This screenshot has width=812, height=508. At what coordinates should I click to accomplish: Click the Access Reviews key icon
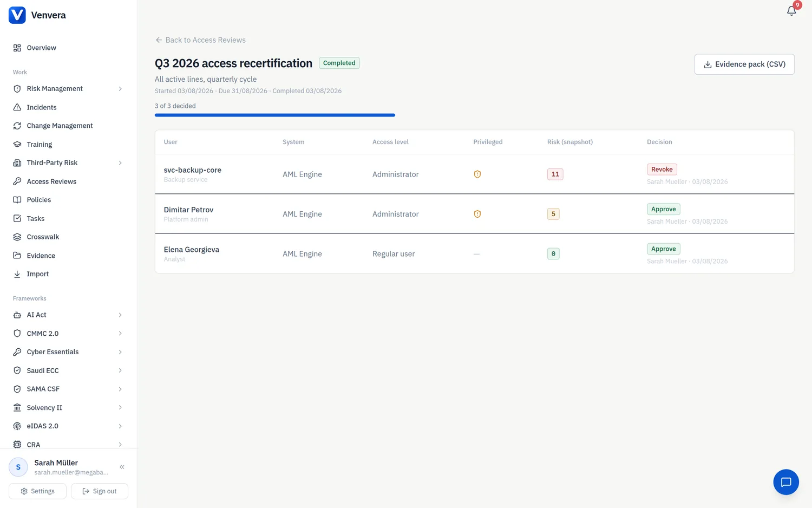click(17, 181)
